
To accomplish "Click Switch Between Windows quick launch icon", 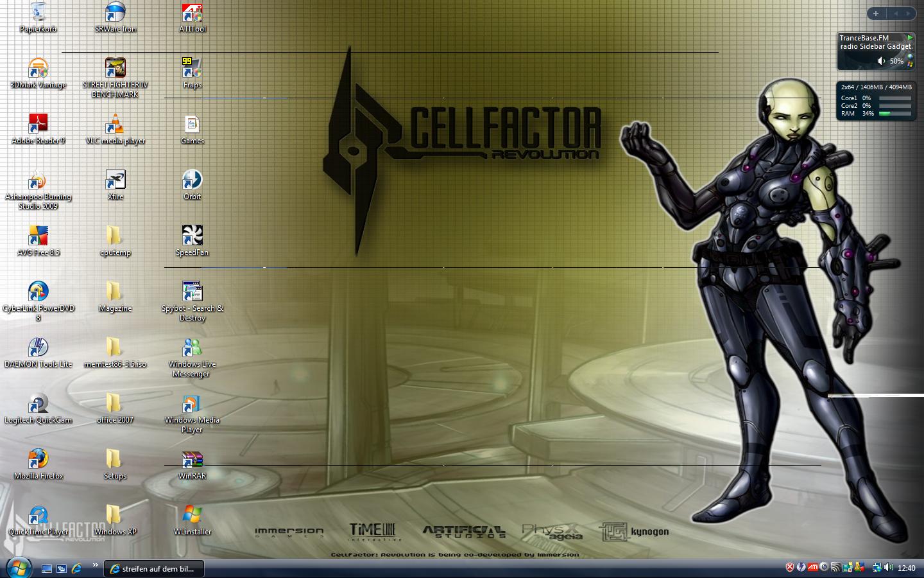I will (62, 568).
